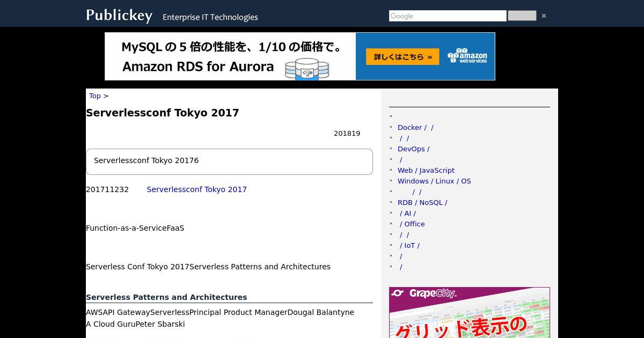This screenshot has width=644, height=338.
Task: Click the amazon web services logo
Action: 467,56
